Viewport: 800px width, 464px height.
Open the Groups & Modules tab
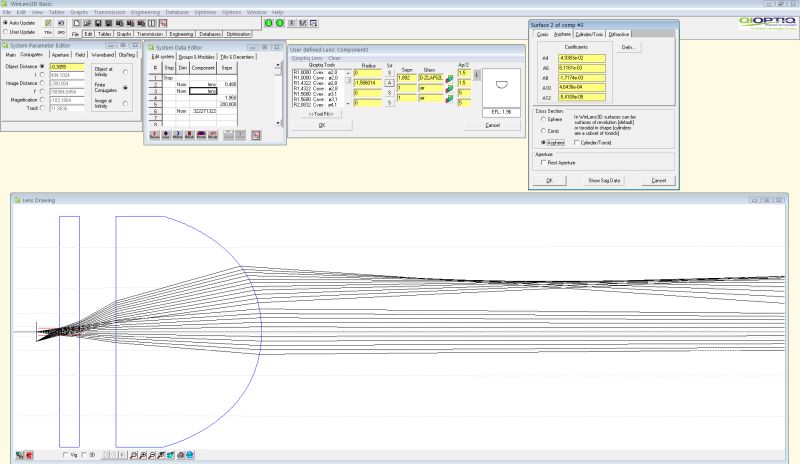(196, 57)
